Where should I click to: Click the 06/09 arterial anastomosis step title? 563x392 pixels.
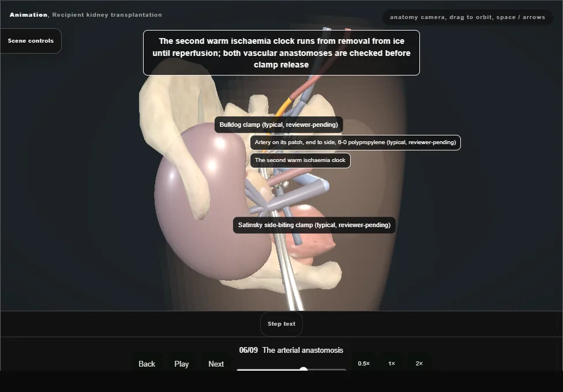pyautogui.click(x=291, y=350)
